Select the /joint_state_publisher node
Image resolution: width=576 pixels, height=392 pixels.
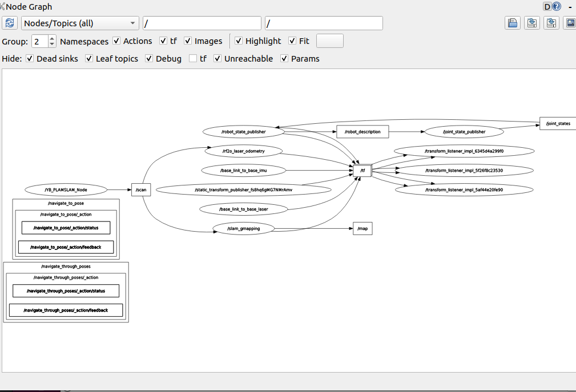click(x=464, y=132)
